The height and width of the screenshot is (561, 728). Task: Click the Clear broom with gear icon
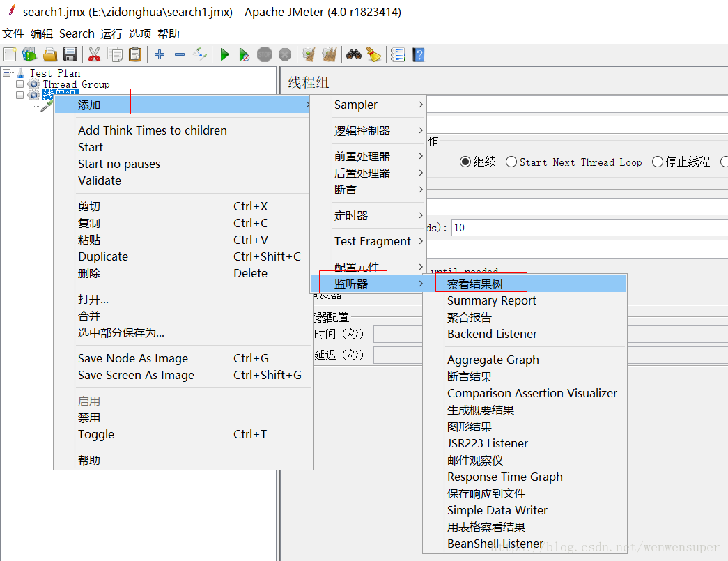click(x=309, y=54)
